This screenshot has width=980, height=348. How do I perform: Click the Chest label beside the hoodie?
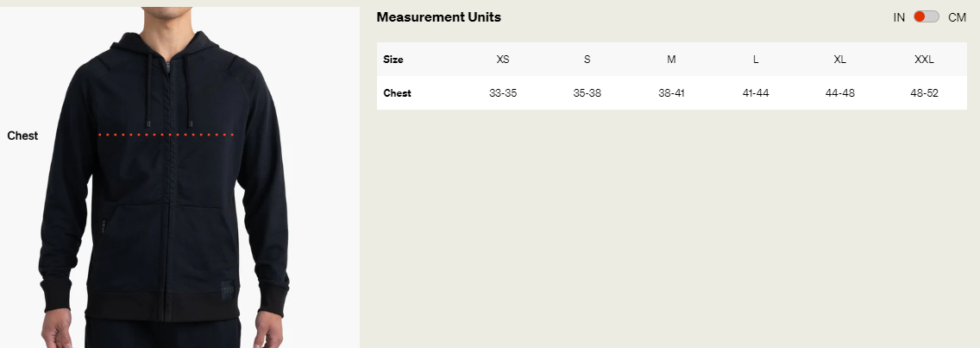[22, 136]
